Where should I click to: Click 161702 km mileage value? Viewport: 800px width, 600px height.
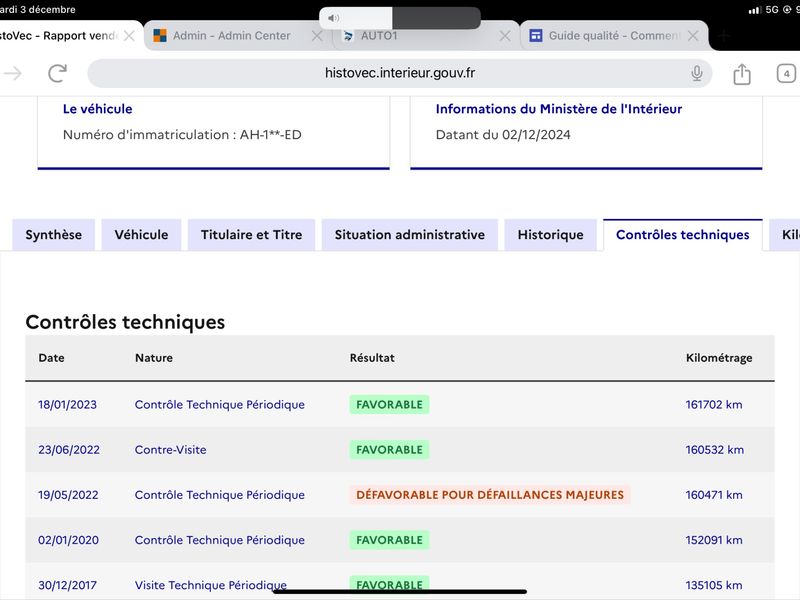click(714, 405)
